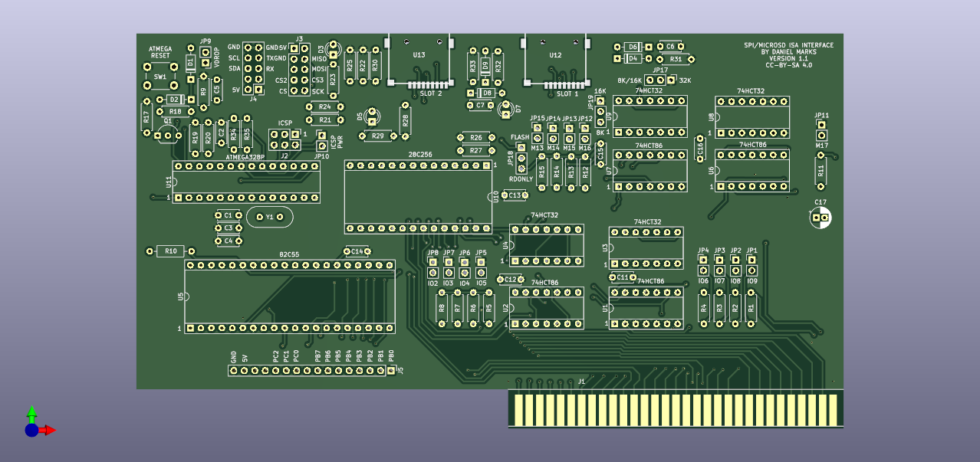Select resistor R17

[x=146, y=117]
